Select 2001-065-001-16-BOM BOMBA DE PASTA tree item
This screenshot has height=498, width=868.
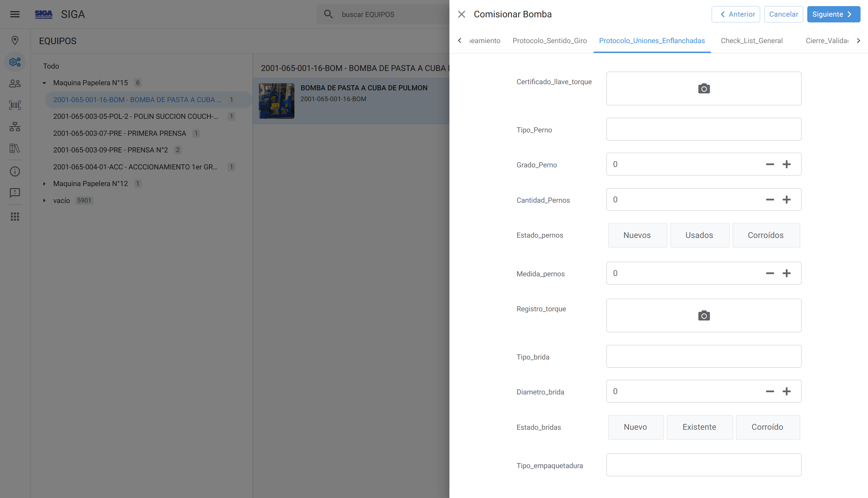pyautogui.click(x=148, y=99)
